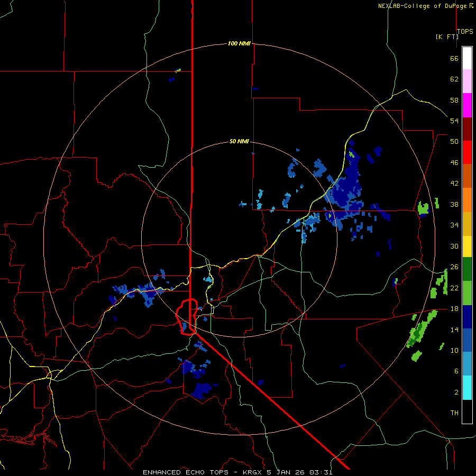Screen dimensions: 476x476
Task: Click the dark red 54-50 kft swatch
Action: point(467,129)
